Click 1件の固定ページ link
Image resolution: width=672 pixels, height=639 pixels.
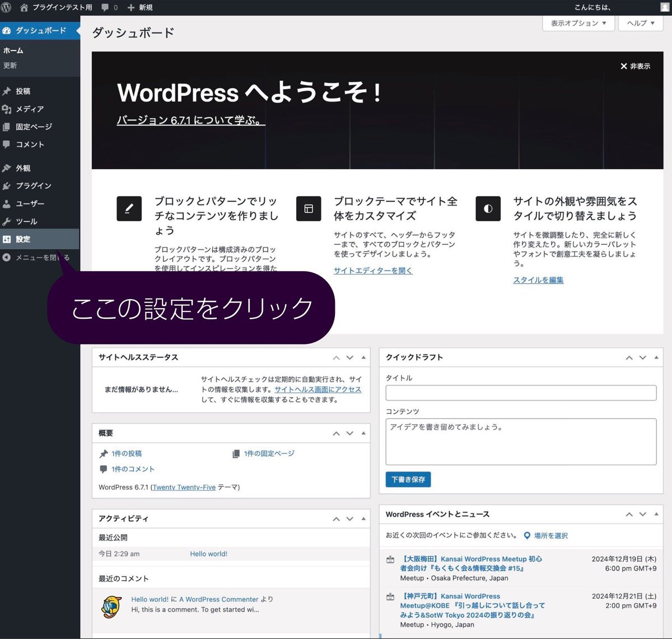pos(269,454)
